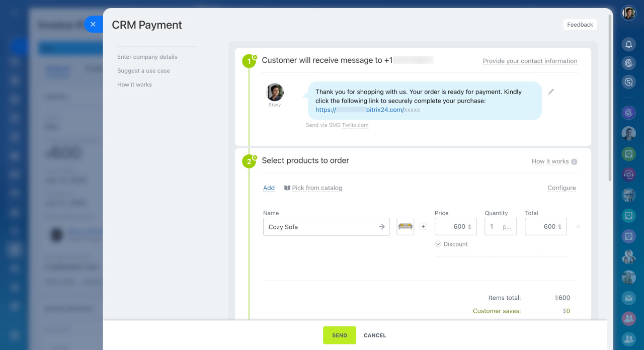The width and height of the screenshot is (644, 350).
Task: Select Suggest a use case menu item
Action: [x=143, y=71]
